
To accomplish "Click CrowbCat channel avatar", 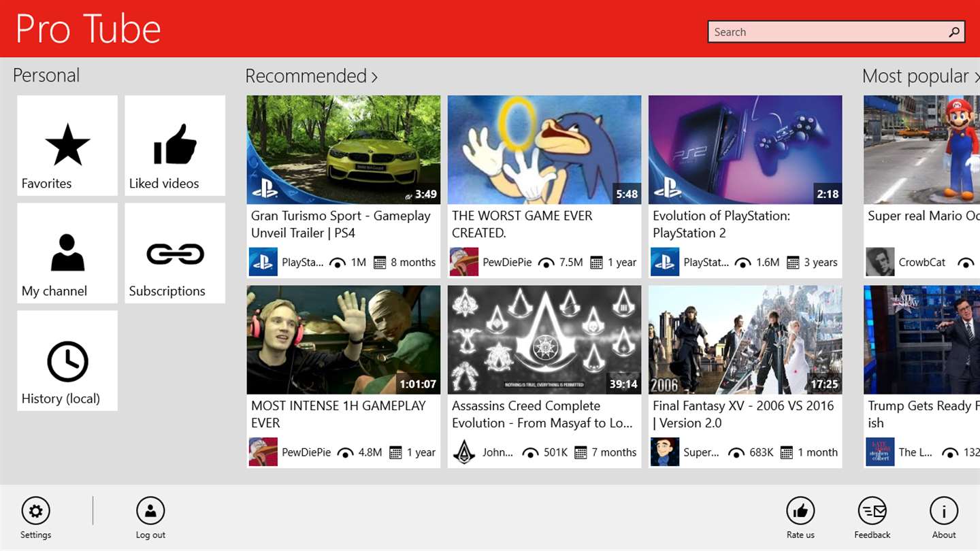I will [880, 262].
